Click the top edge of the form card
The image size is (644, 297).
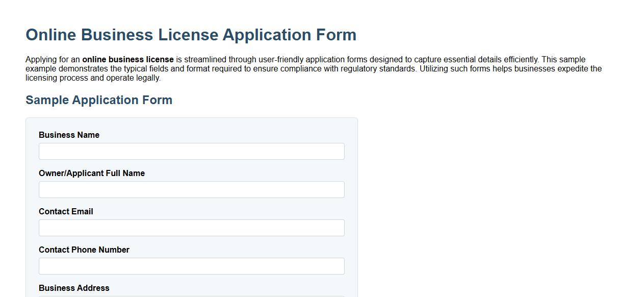(x=192, y=118)
